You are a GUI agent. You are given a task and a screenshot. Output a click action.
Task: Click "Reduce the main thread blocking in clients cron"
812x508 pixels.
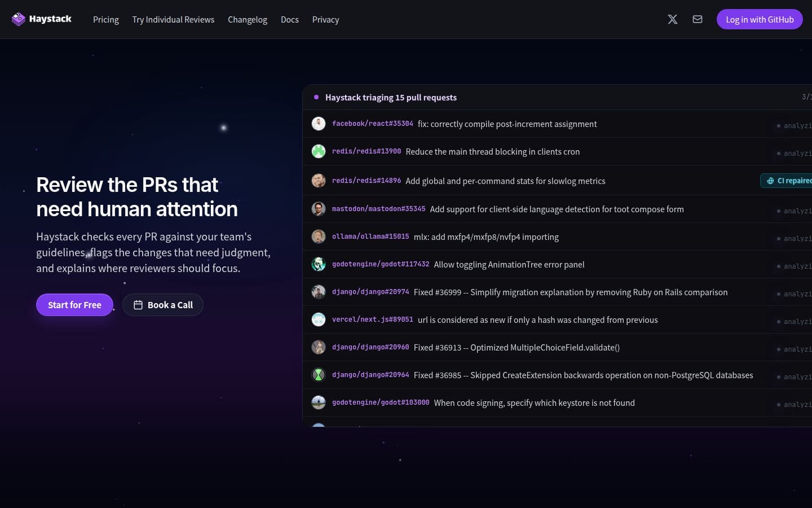tap(493, 152)
